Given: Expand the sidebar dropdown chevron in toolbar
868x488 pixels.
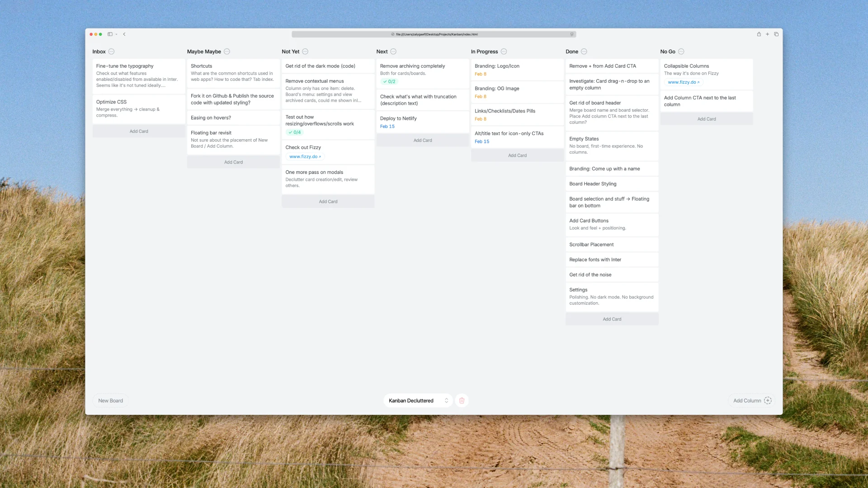Looking at the screenshot, I should click(116, 34).
